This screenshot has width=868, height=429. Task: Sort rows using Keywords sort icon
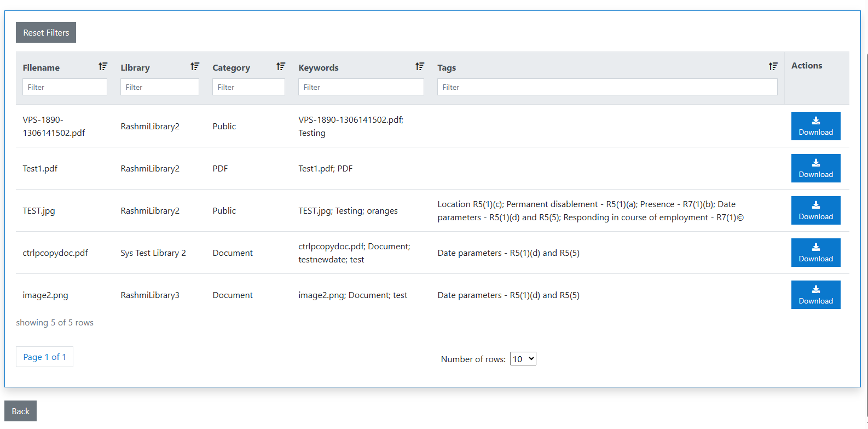[x=420, y=67]
